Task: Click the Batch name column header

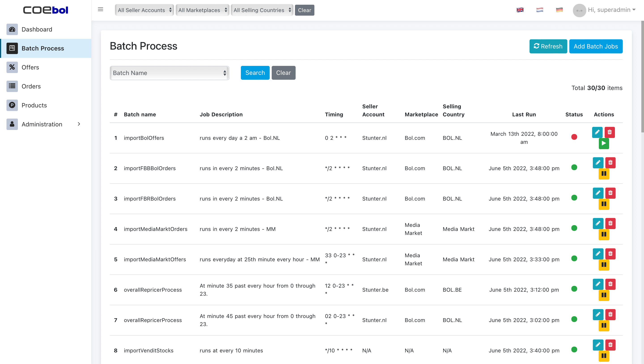Action: click(x=140, y=115)
